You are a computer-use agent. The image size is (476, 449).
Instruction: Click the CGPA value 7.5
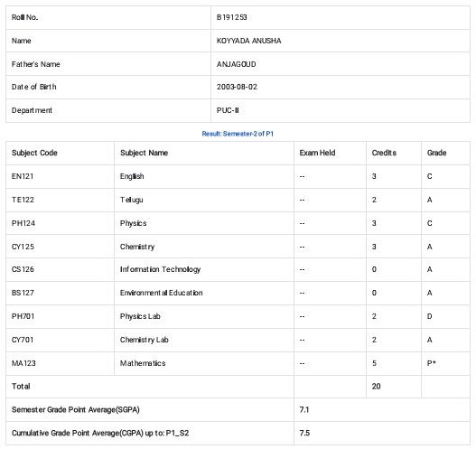304,433
